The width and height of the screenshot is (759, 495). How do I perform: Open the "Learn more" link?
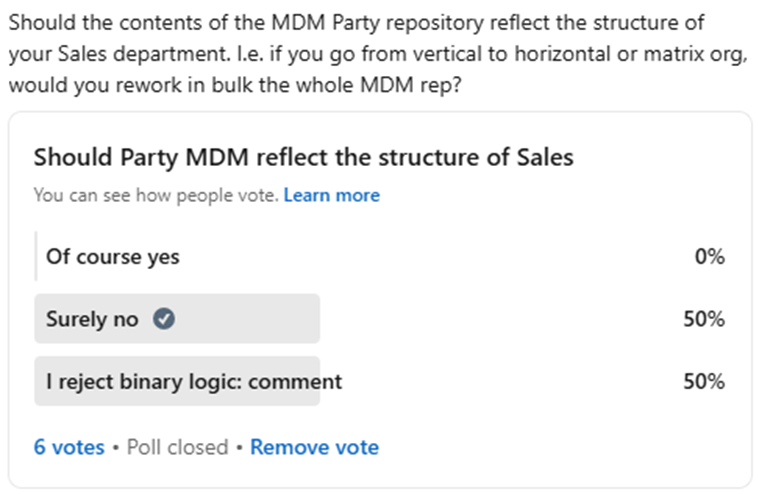coord(331,195)
